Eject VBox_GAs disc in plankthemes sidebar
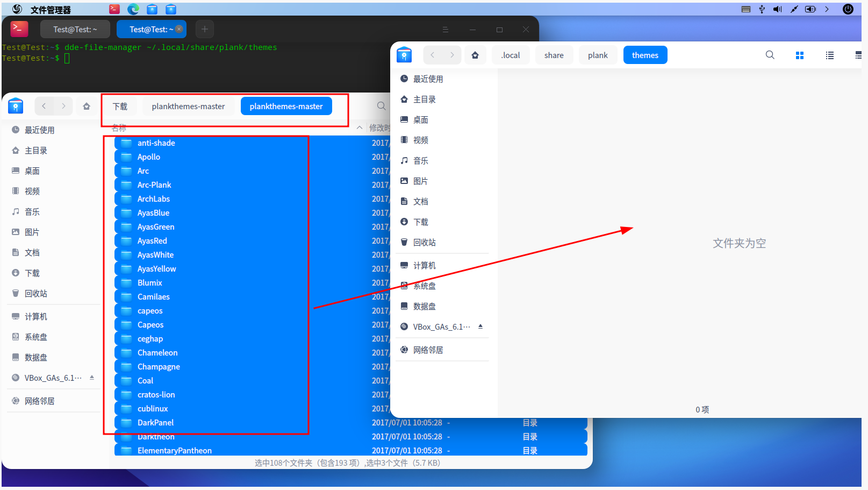The image size is (868, 490). [x=92, y=378]
